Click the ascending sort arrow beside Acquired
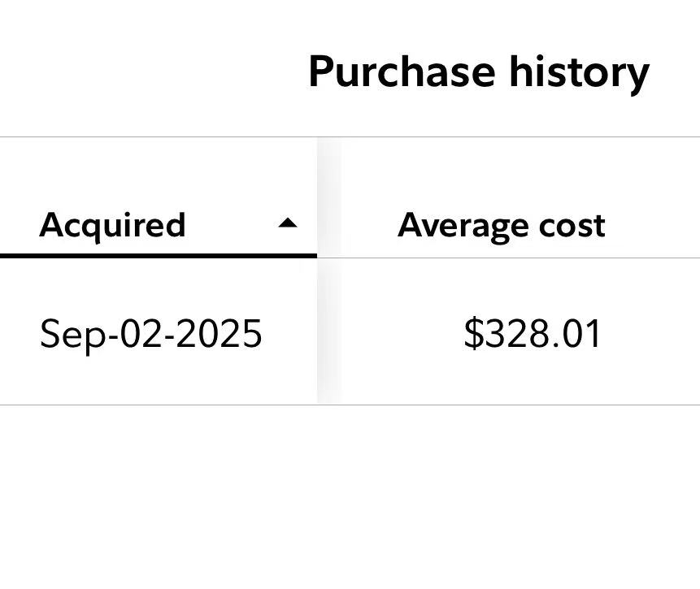Viewport: 700px width, 589px height. click(x=288, y=223)
